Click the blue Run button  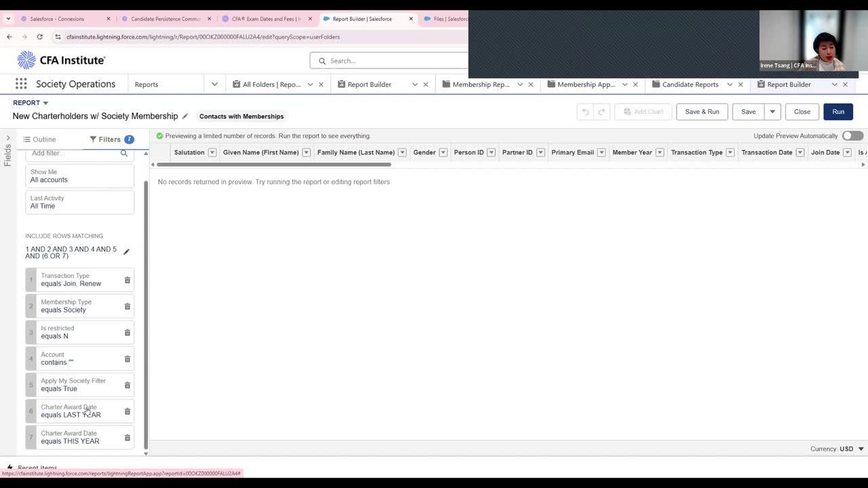click(x=838, y=112)
